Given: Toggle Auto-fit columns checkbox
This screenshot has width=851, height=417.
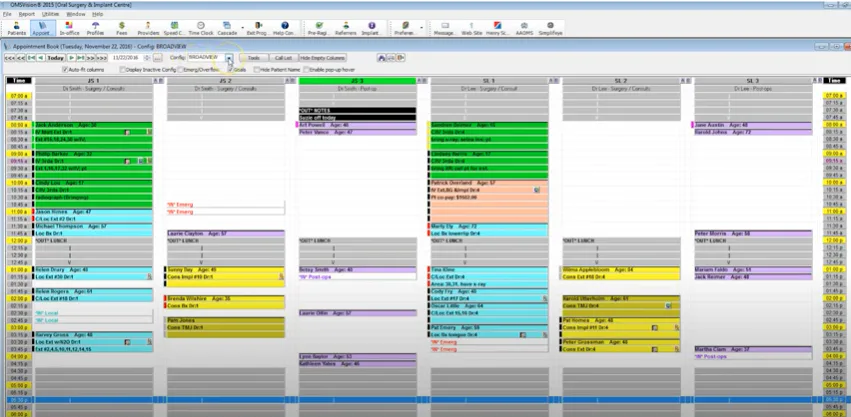Looking at the screenshot, I should (65, 70).
